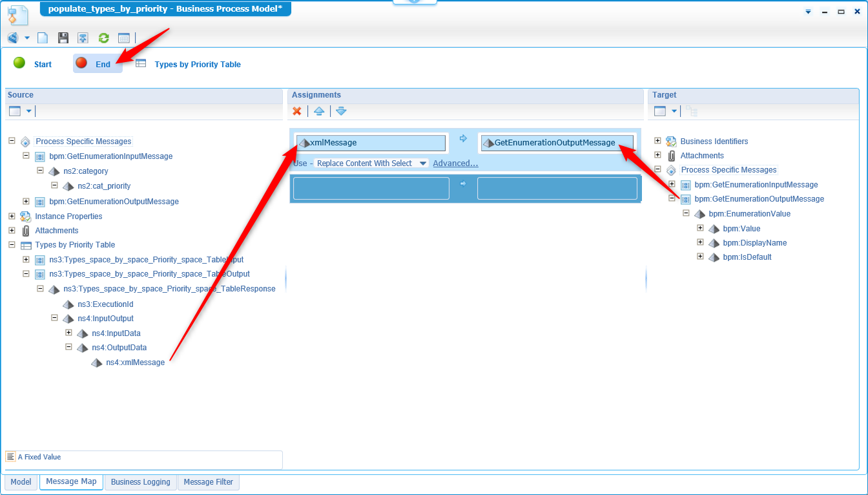This screenshot has width=868, height=495.
Task: Open the Replace Content With Select dropdown
Action: tap(371, 163)
